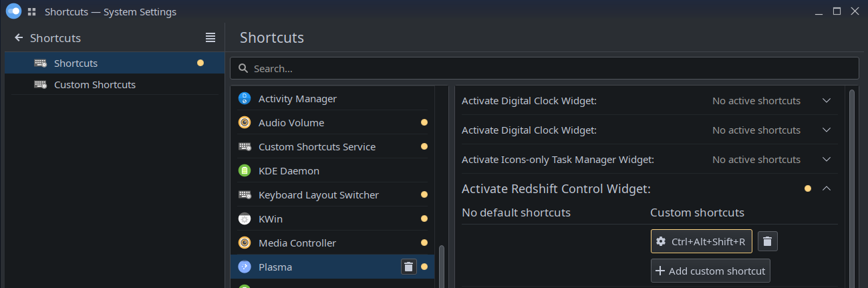Click the Media Controller icon
868x288 pixels.
coord(245,243)
